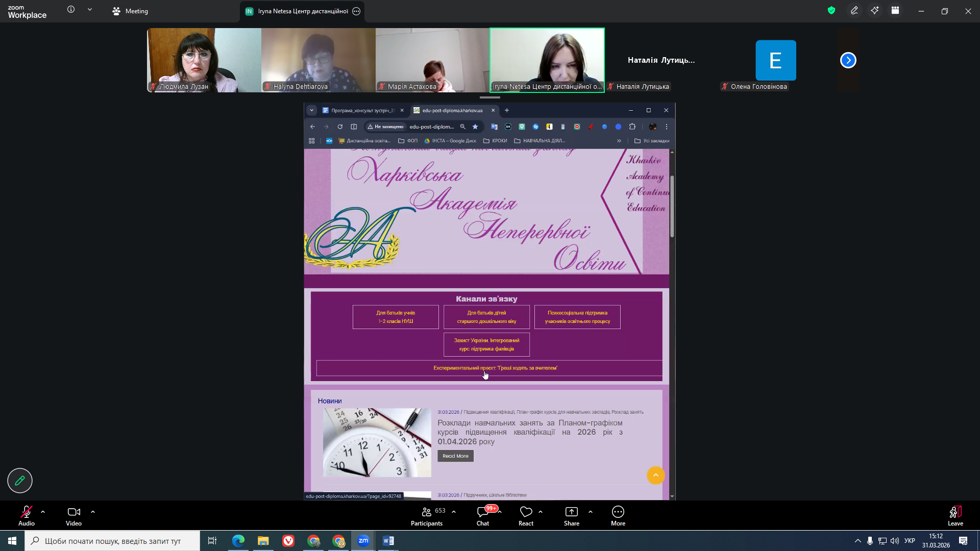Viewport: 980px width, 551px height.
Task: Click the Word icon in the taskbar
Action: [388, 541]
